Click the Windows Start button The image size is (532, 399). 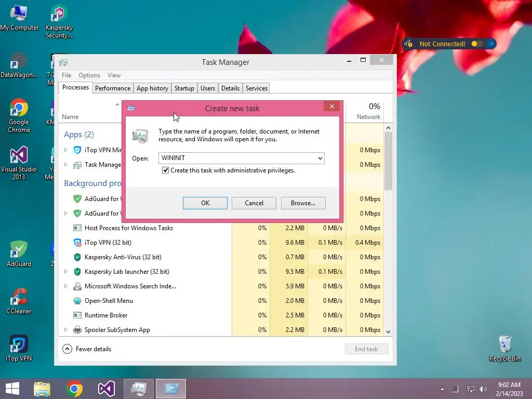[12, 389]
